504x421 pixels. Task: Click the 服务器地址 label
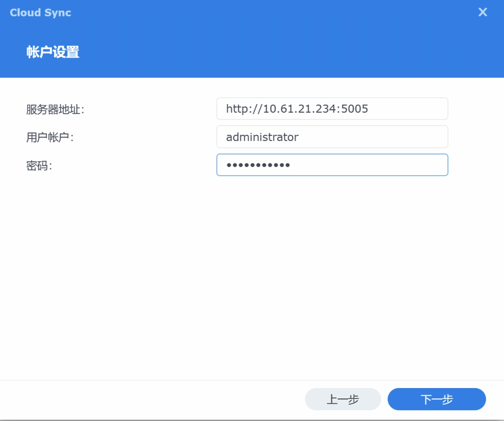click(55, 109)
